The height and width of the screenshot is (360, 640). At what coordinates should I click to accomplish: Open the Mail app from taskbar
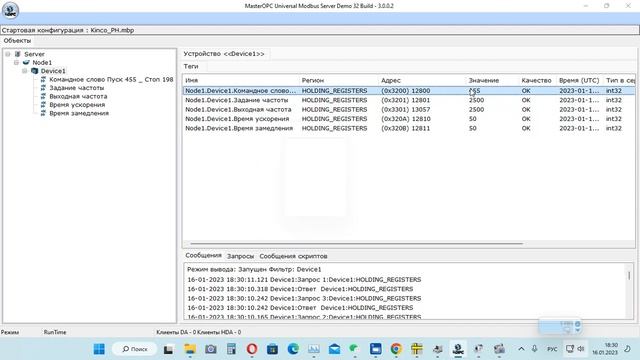pyautogui.click(x=334, y=349)
